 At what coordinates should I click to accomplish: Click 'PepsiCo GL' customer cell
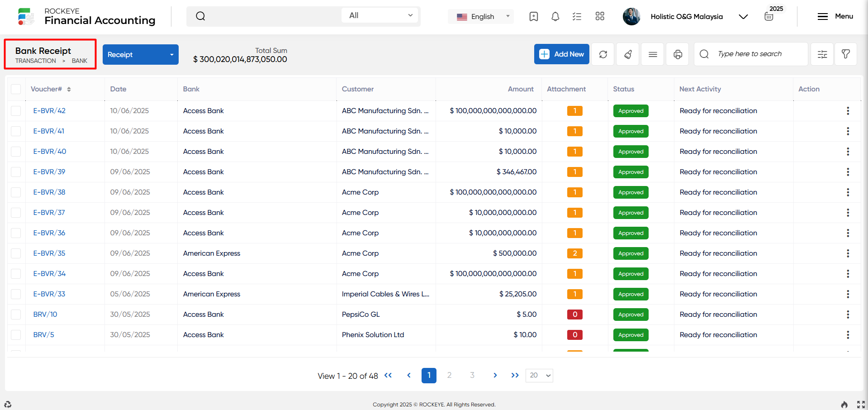360,315
